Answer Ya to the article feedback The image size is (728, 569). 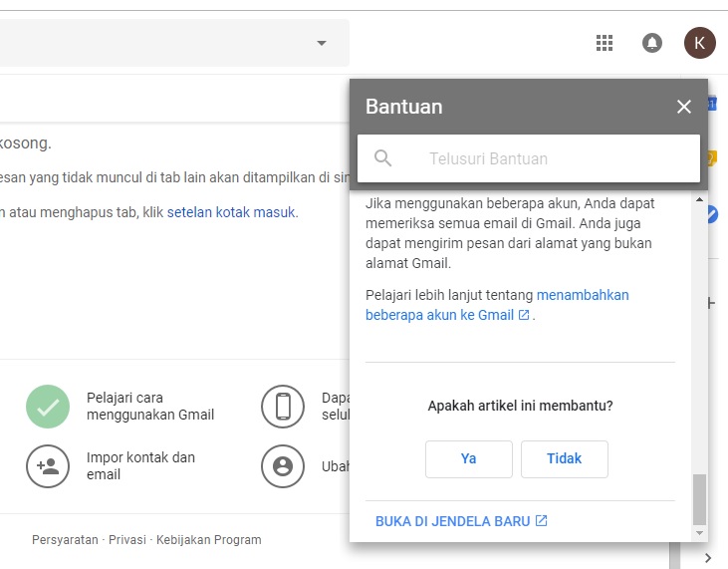click(x=468, y=459)
